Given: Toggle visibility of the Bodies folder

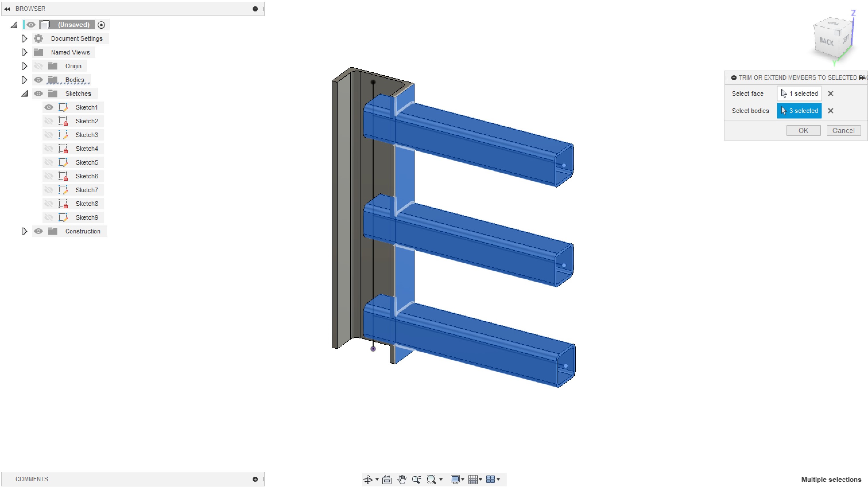Looking at the screenshot, I should 38,80.
